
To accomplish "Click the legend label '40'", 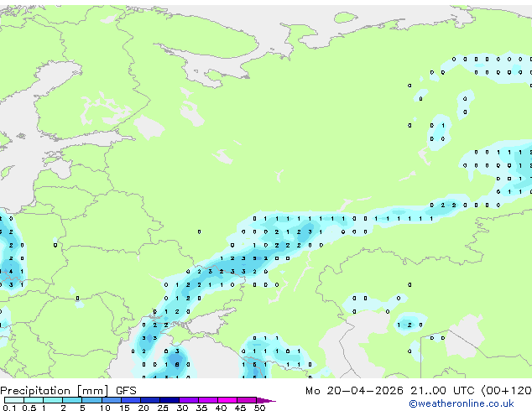I will click(x=221, y=408).
